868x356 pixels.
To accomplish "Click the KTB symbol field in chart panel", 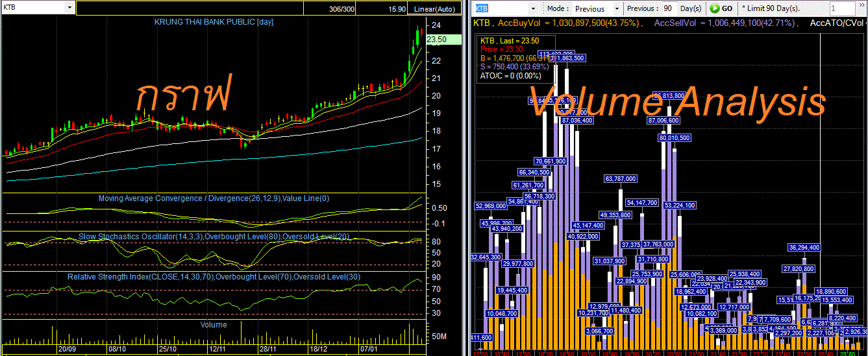I will [34, 8].
